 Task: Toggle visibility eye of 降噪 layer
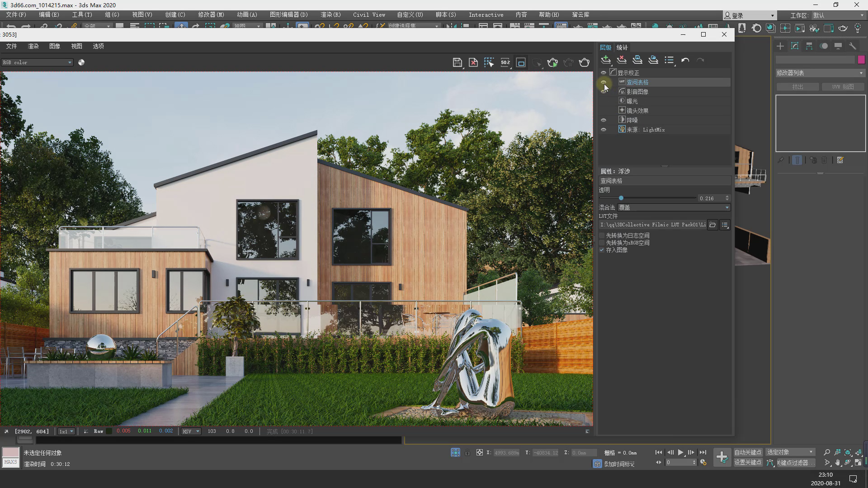coord(603,120)
